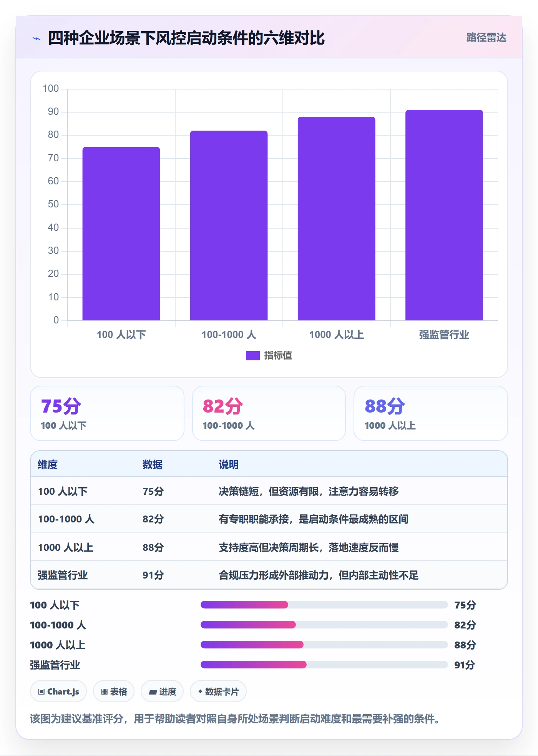The image size is (538, 756).
Task: Click the 强监管行业 progress bar
Action: [x=324, y=665]
